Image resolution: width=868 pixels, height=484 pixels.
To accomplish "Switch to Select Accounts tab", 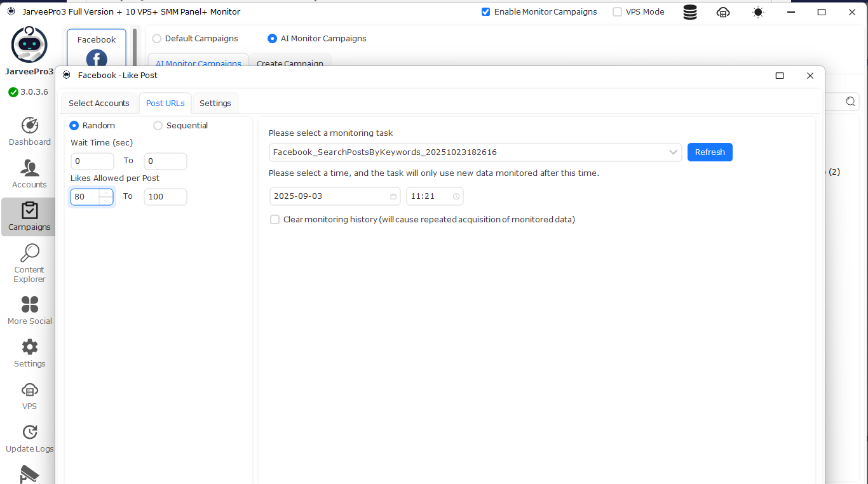I will (99, 103).
